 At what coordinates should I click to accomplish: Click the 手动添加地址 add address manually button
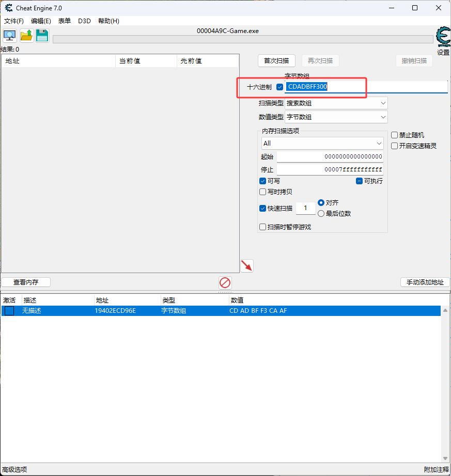[425, 282]
